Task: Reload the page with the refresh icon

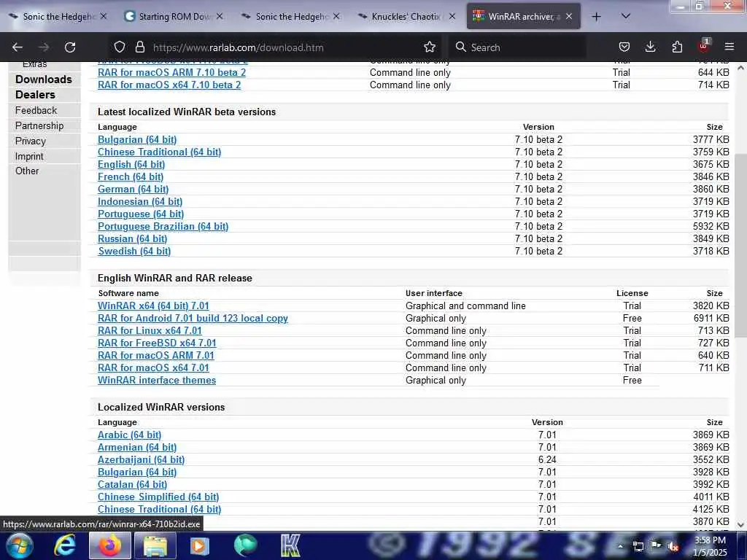Action: [x=70, y=47]
